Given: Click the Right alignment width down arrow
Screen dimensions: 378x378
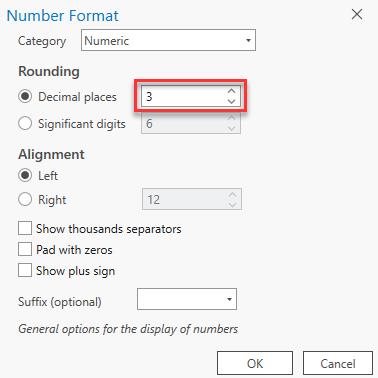Looking at the screenshot, I should [x=233, y=204].
